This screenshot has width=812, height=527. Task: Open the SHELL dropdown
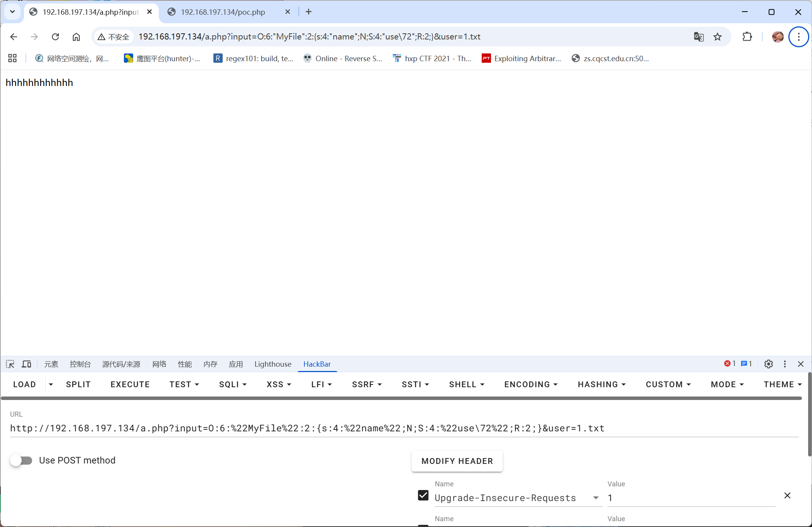point(467,385)
